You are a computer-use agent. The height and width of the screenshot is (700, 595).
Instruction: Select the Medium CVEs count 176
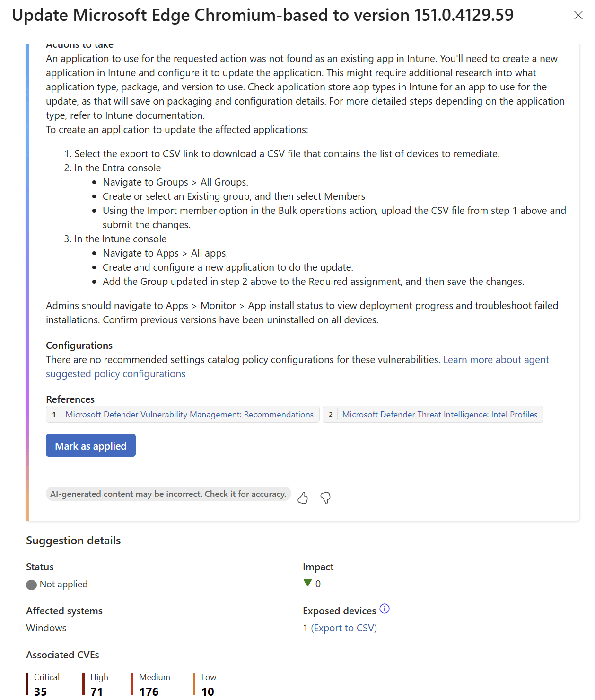(149, 691)
